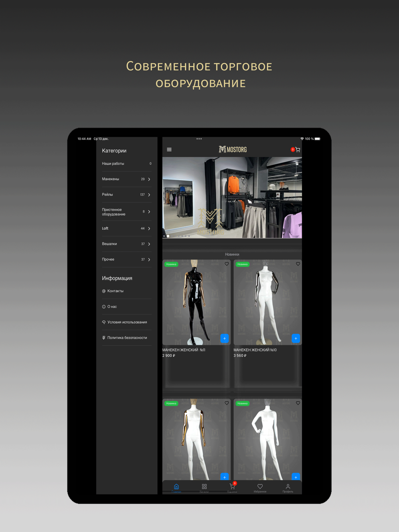Open gold-arm white mannequin product image

point(196,439)
